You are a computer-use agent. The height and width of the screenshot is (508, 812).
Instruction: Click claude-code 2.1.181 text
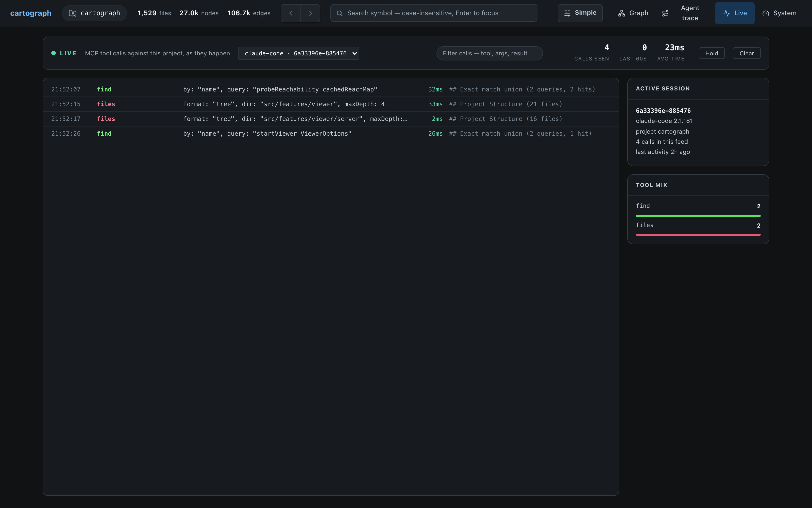[x=664, y=121]
